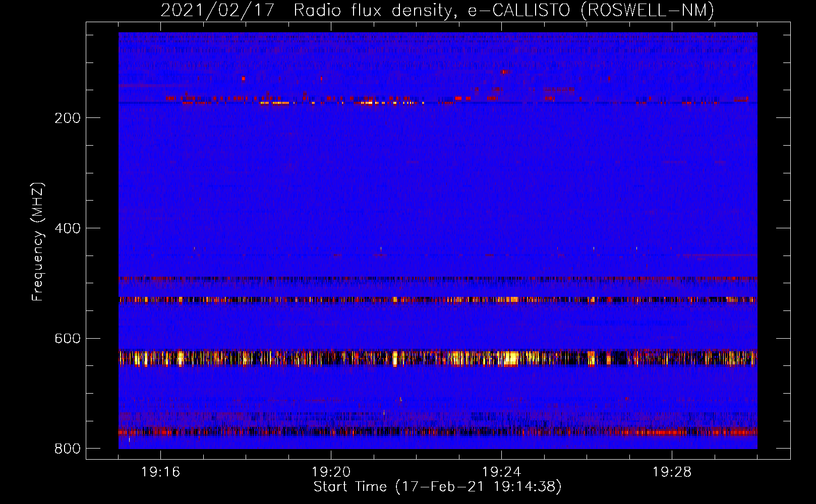Click the 19:20 time tick label
816x504 pixels.
331,472
